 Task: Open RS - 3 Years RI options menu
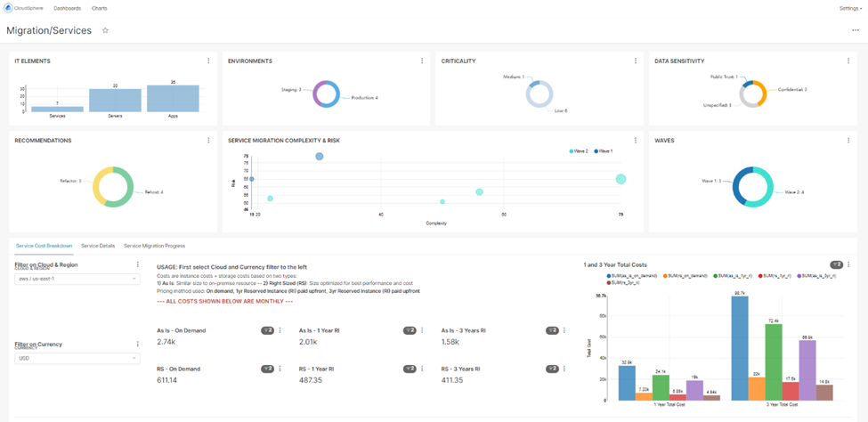(564, 369)
